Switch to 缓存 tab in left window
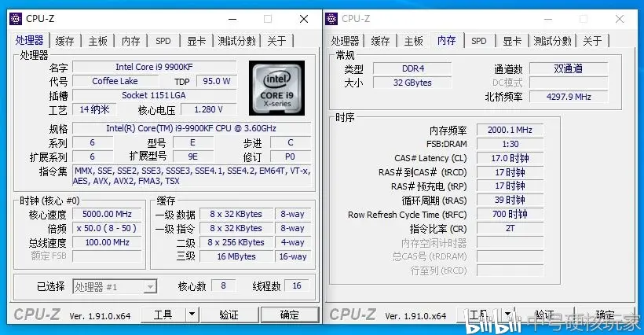Screen dimensions: 644x335 click(x=65, y=41)
